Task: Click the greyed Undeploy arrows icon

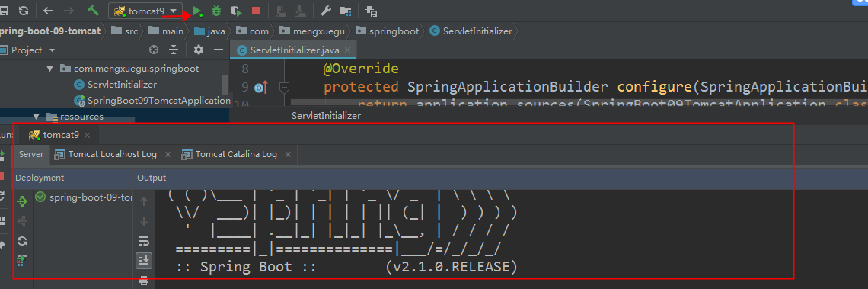Action: [x=22, y=221]
